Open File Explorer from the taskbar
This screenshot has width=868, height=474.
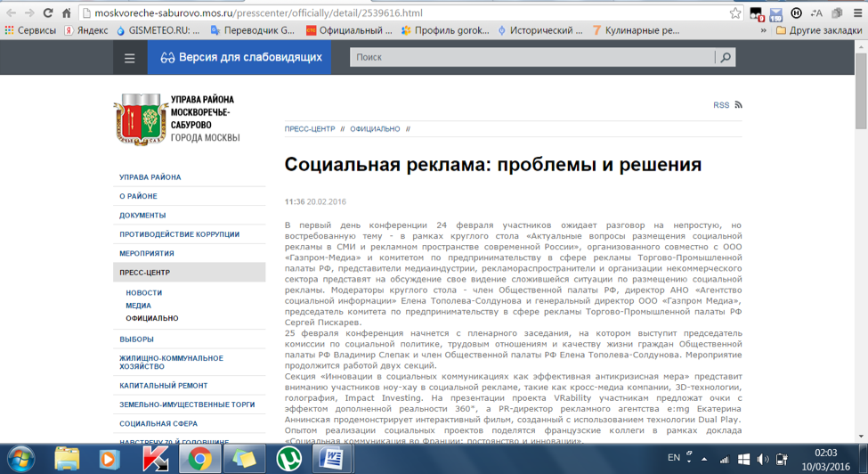coord(67,459)
